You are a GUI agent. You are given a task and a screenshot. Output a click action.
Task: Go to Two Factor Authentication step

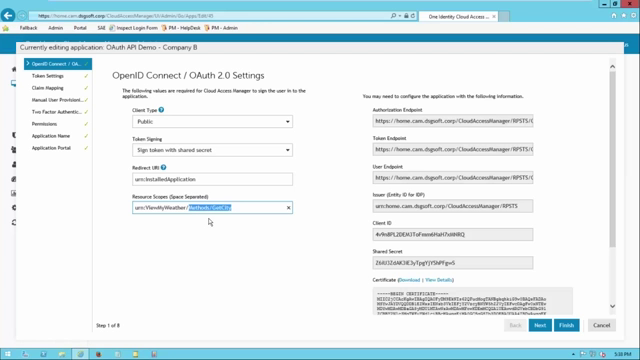click(58, 112)
